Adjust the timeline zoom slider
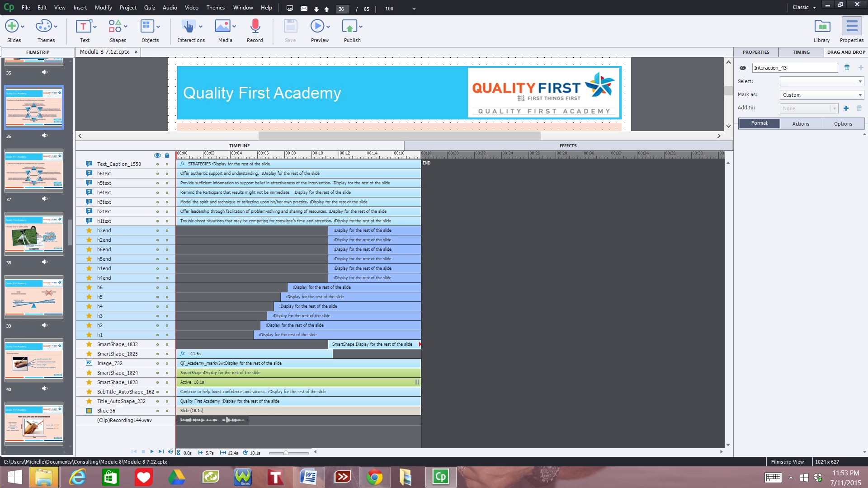 tap(286, 453)
